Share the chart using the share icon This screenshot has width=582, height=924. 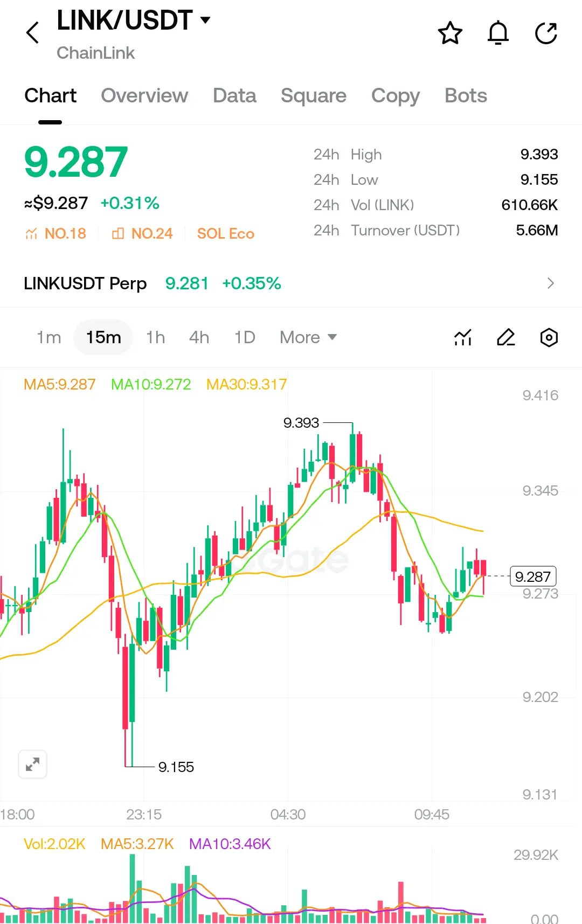(x=546, y=33)
